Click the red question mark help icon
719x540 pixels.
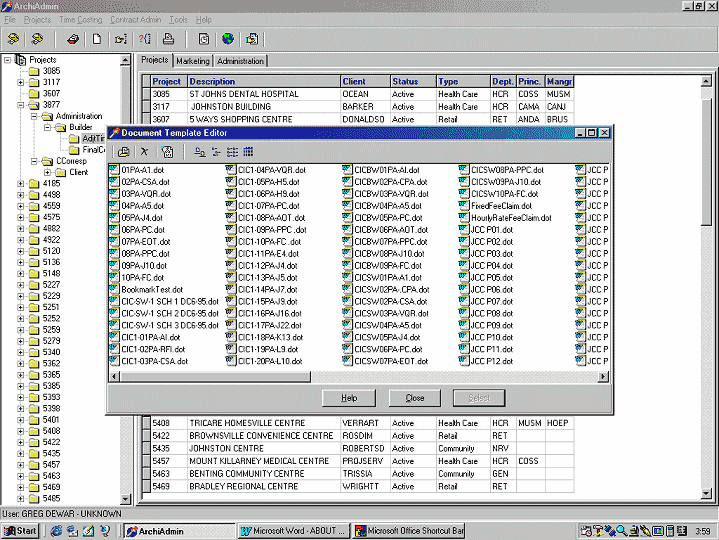144,39
